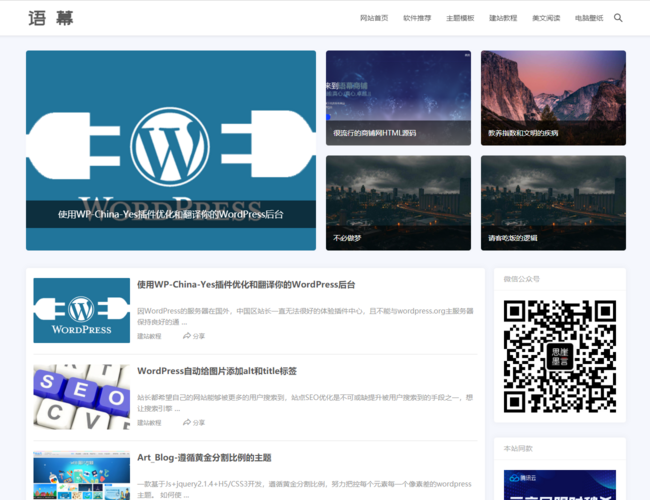Open the large WordPress plug featured banner
The width and height of the screenshot is (650, 500).
(x=171, y=150)
